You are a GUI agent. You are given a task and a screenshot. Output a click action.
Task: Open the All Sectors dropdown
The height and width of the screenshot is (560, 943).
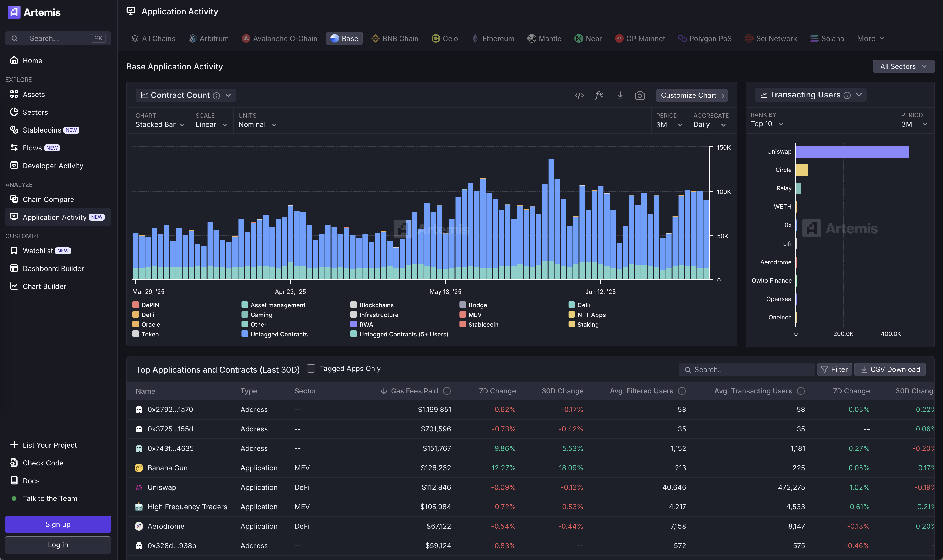[x=903, y=66]
